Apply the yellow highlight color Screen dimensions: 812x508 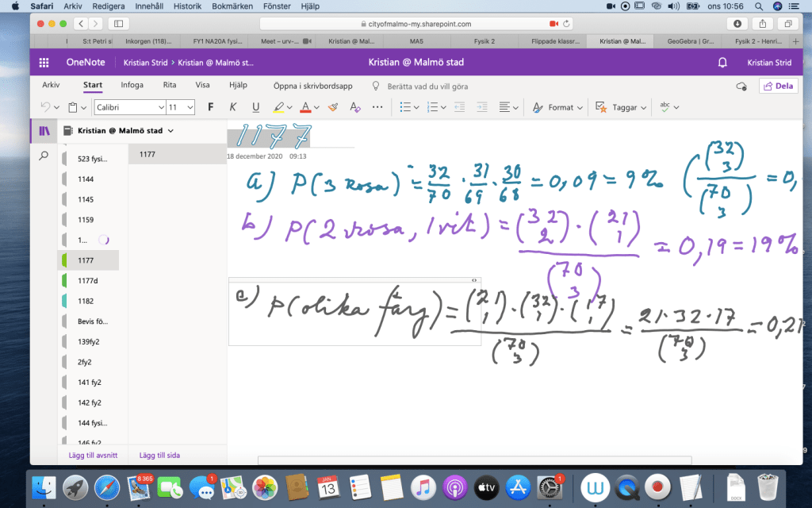click(278, 107)
